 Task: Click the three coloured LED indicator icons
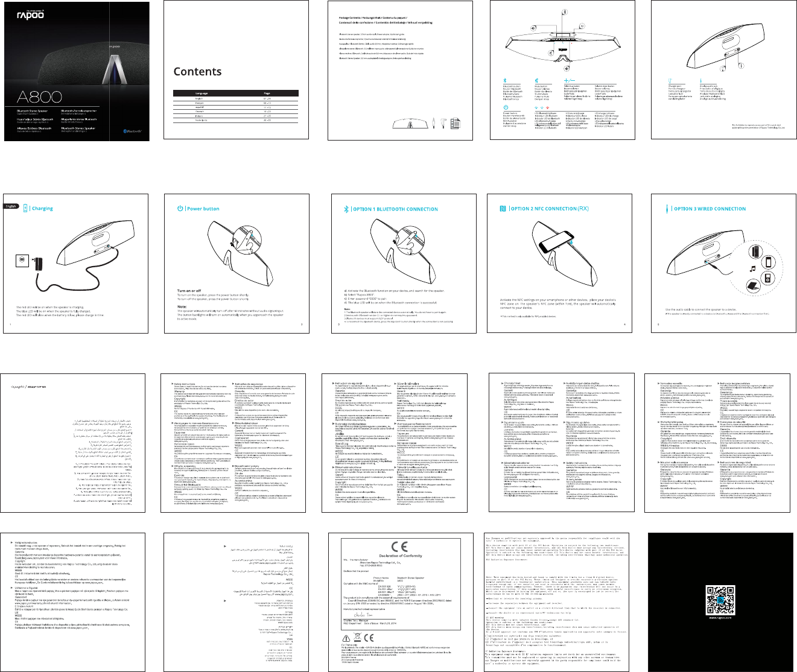542,107
